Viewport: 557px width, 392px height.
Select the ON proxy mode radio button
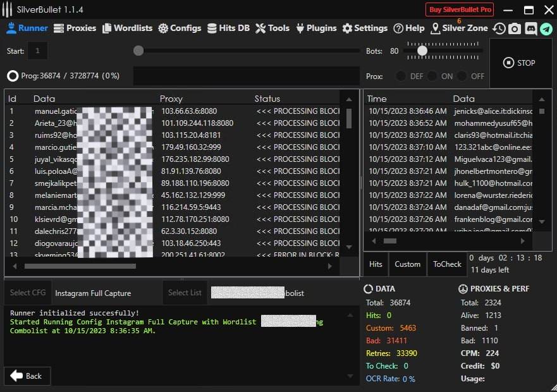coord(432,76)
